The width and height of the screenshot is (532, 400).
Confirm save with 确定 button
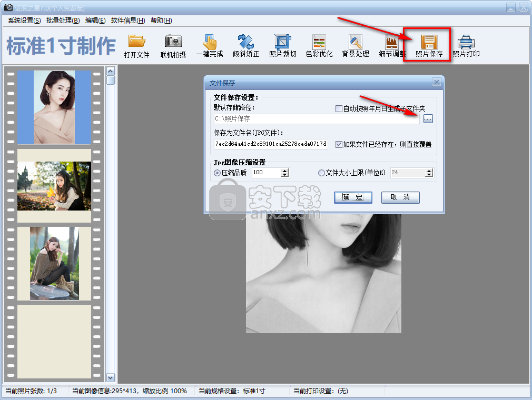(353, 197)
